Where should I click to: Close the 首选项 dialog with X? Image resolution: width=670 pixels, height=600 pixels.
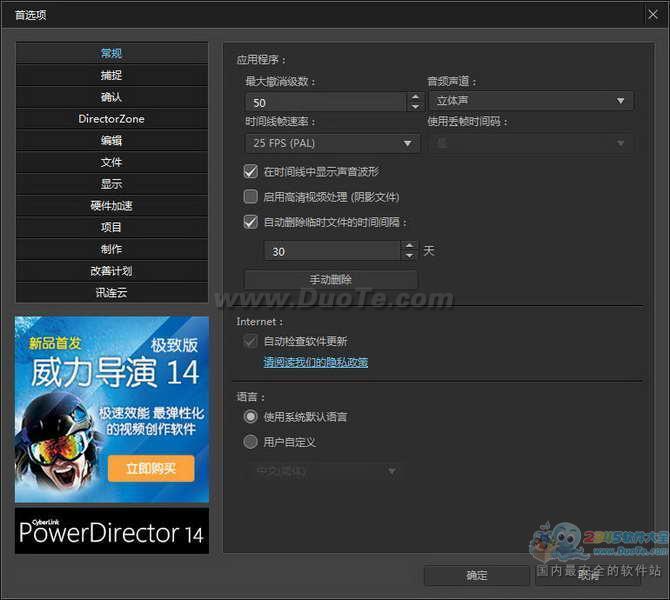coord(652,15)
